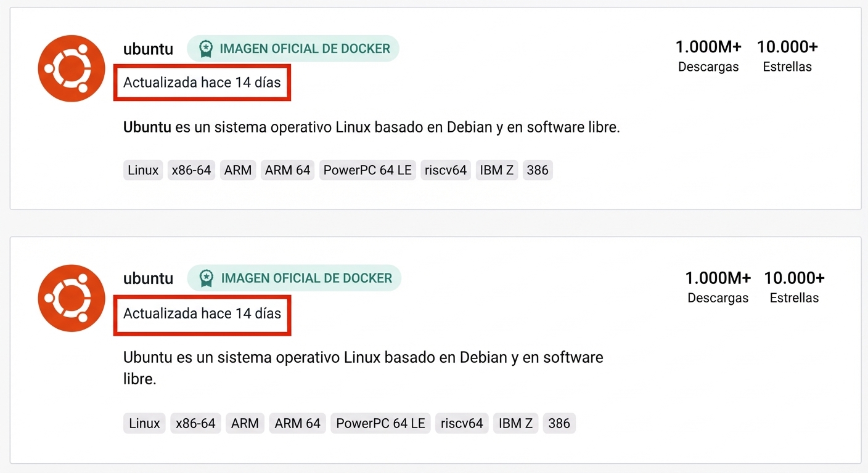Click '1.000M+' downloads count in lower card

pyautogui.click(x=718, y=278)
